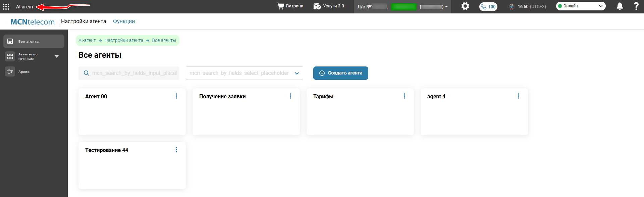Viewport: 644px width, 197px height.
Task: Click the 16:50 (UTC+3) time text
Action: coord(532,7)
